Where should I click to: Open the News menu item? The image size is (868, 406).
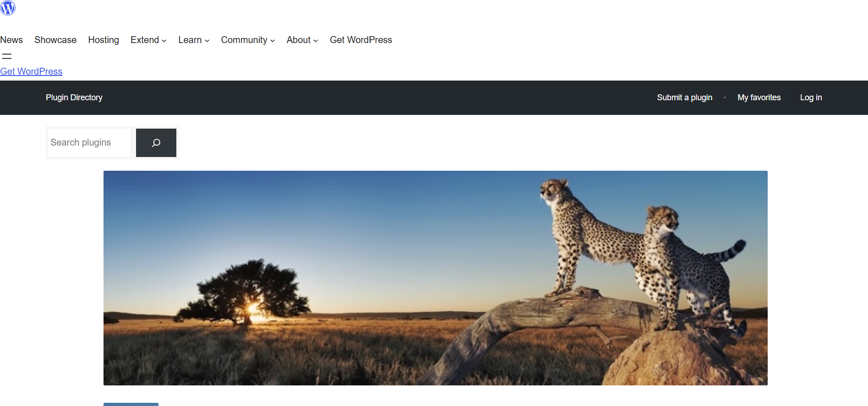tap(11, 40)
